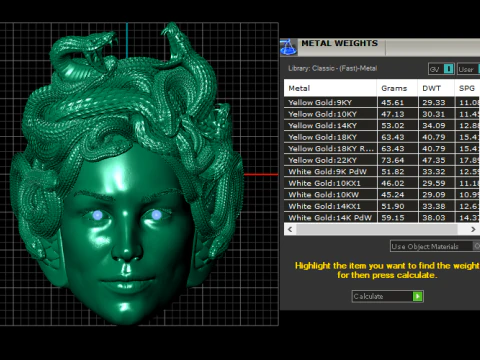This screenshot has height=360, width=480.
Task: Select the White Gold:14K PdW row
Action: click(382, 217)
